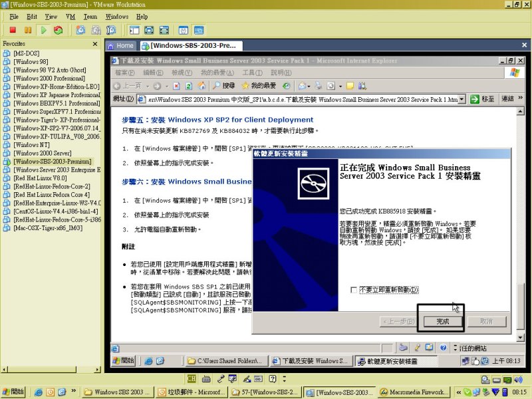This screenshot has width=532, height=399.
Task: Switch to full screen mode icon
Action: (x=149, y=30)
